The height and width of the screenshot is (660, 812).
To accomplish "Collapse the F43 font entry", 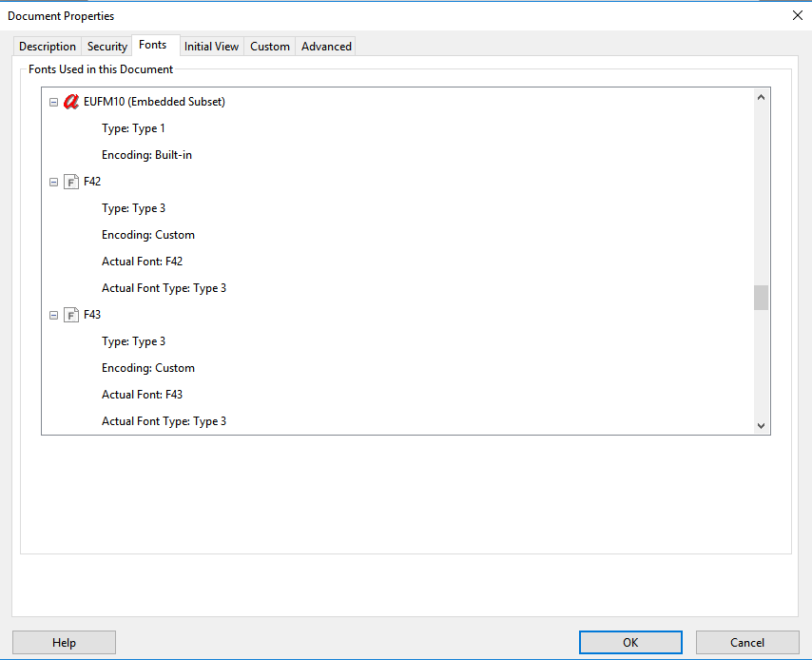I will (x=53, y=314).
